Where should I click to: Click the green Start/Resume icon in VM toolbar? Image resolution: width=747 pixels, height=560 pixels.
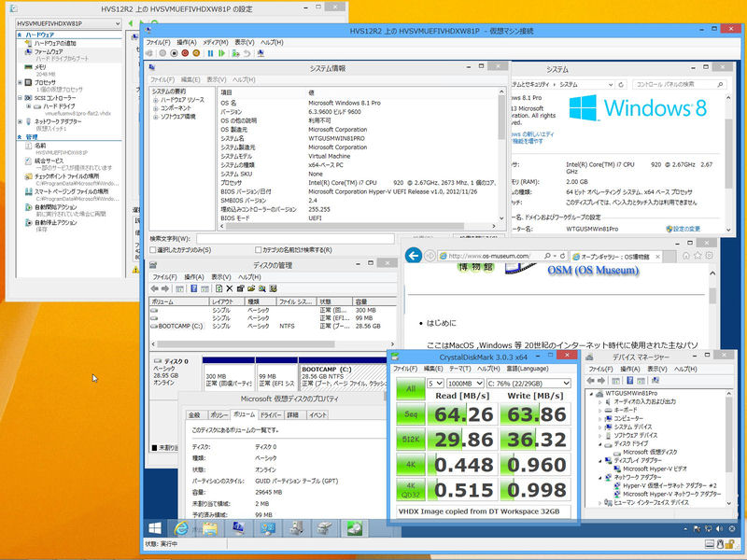tap(221, 53)
